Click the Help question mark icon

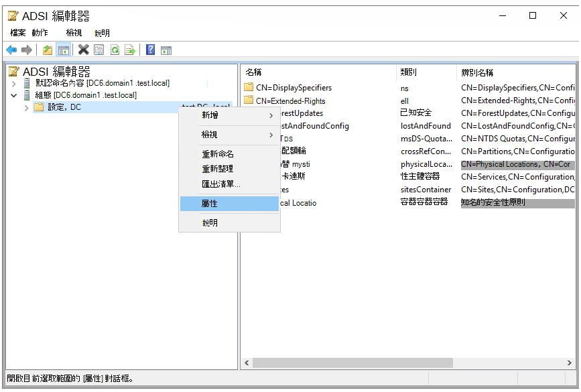coord(150,50)
